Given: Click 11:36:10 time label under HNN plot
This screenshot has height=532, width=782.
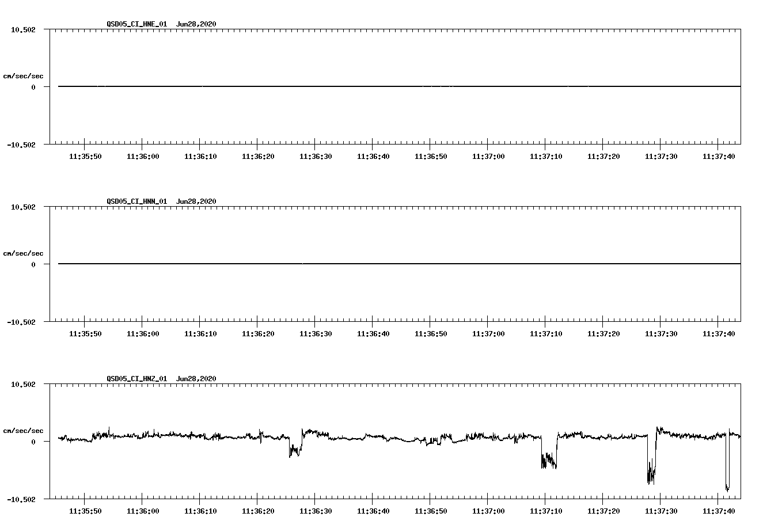Looking at the screenshot, I should [x=200, y=334].
